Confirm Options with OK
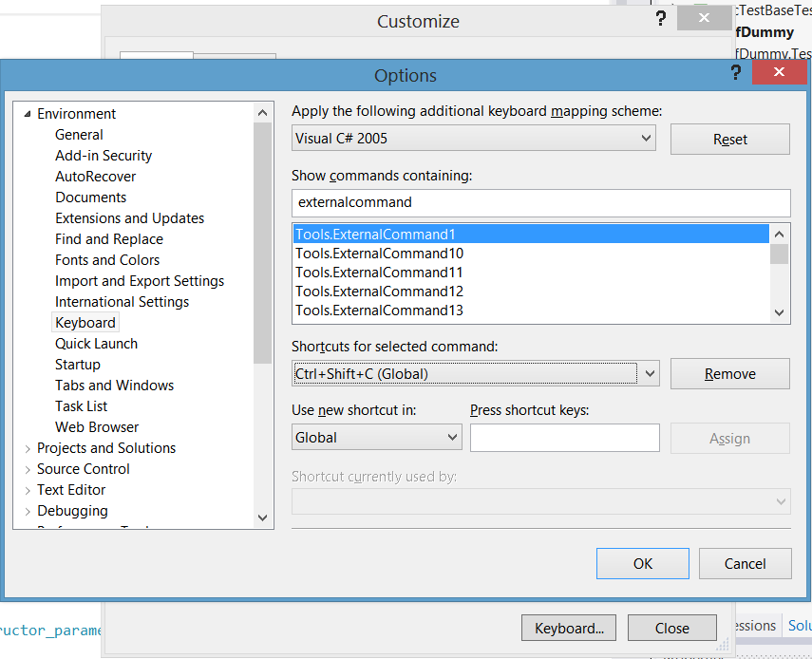 (x=643, y=564)
